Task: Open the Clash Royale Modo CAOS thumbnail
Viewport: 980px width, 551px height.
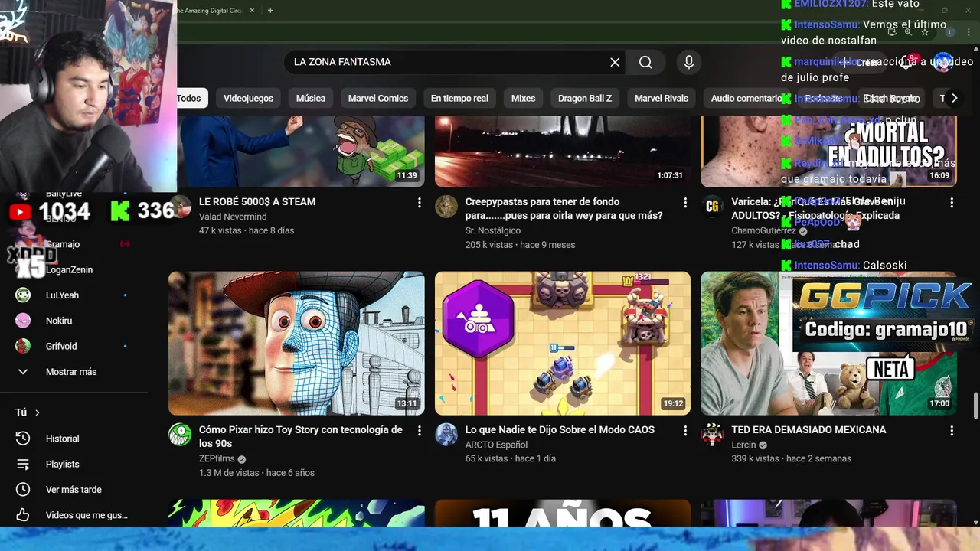Action: 563,344
